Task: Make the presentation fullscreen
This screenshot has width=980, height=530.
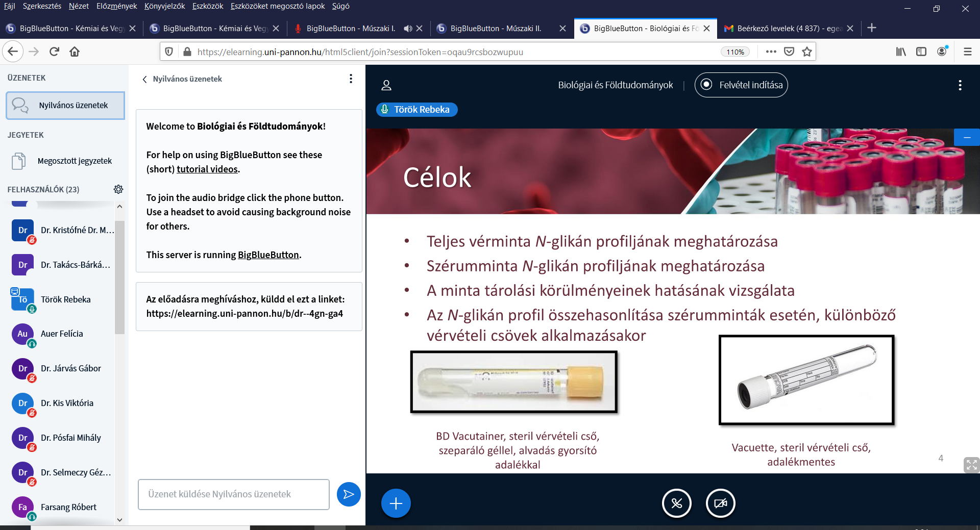Action: pyautogui.click(x=971, y=465)
